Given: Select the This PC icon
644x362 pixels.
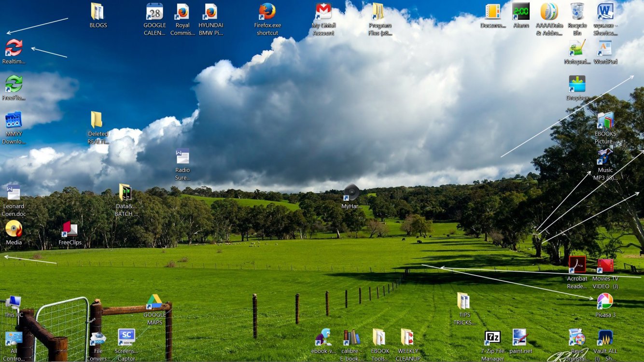Looking at the screenshot, I should point(14,303).
